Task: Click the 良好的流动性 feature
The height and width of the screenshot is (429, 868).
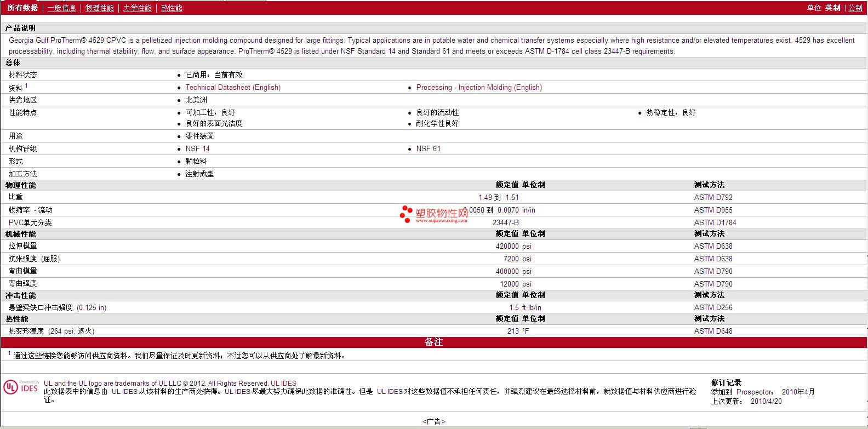Action: pos(437,112)
